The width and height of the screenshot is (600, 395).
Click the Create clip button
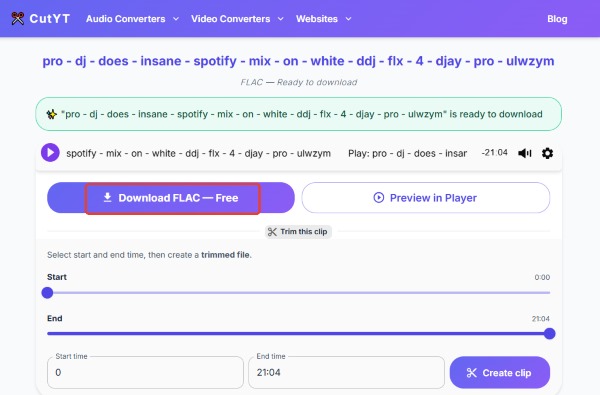click(x=500, y=372)
